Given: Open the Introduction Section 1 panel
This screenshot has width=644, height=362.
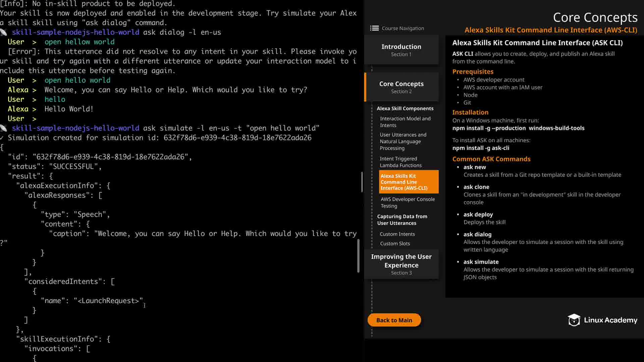Looking at the screenshot, I should click(x=401, y=50).
